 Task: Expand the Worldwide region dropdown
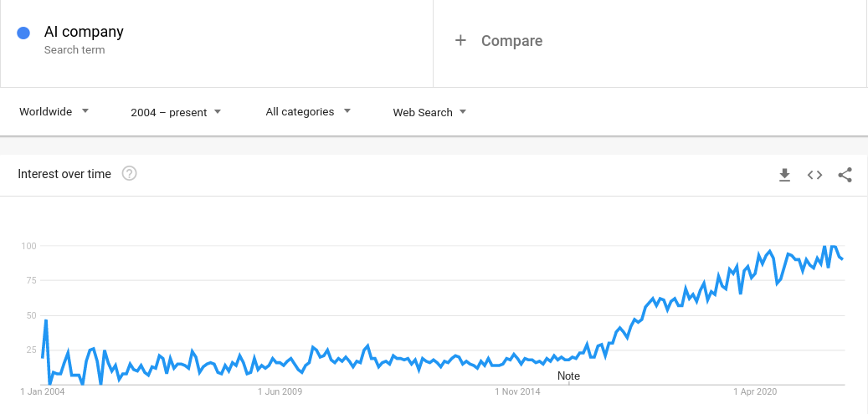54,112
